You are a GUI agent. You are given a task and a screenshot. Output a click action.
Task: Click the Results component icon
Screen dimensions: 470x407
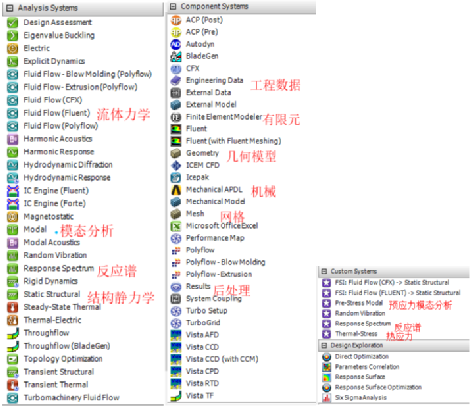click(176, 287)
